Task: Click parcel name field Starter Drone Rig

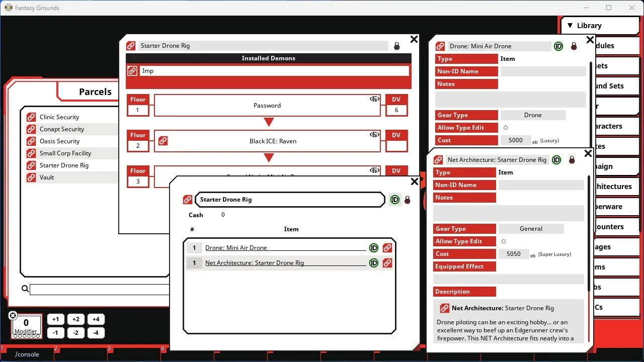Action: (290, 200)
